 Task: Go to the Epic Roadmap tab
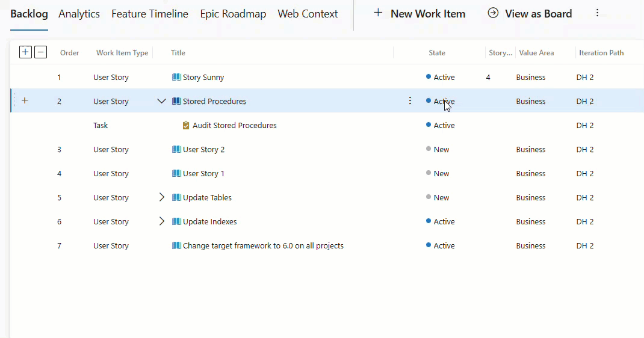coord(233,14)
